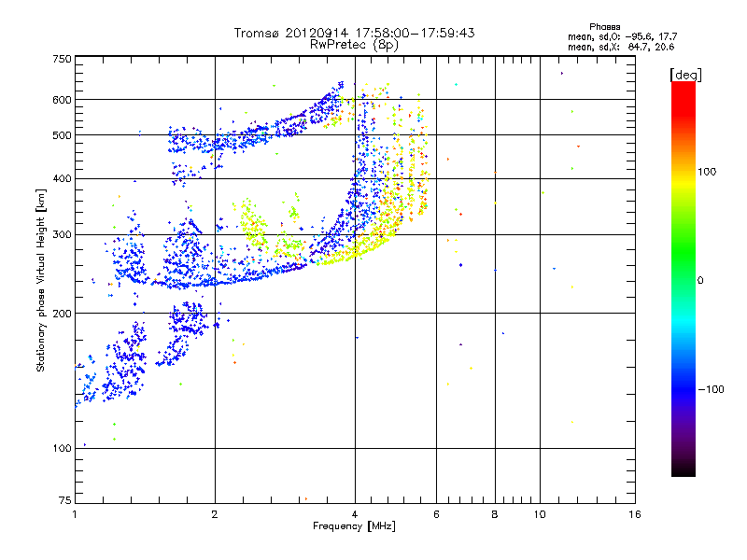Click the "mean, sd,X: 84.7, 20.6" line
Image resolution: width=747 pixels, height=560 pixels.
[x=621, y=47]
